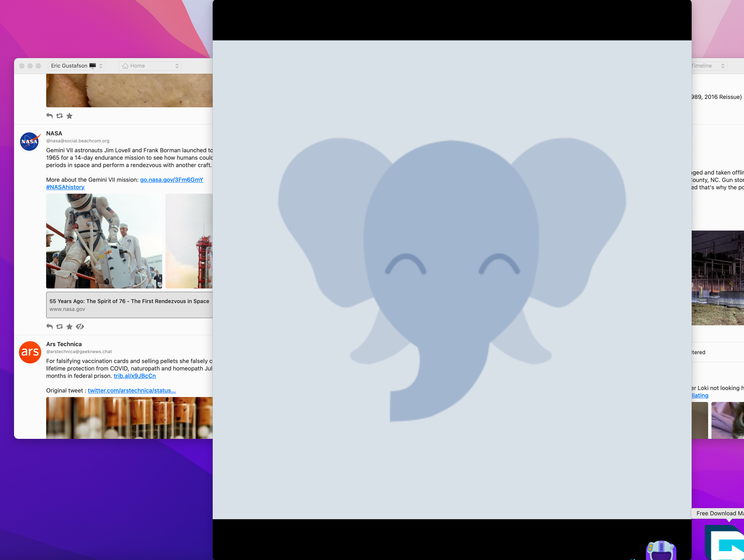Open the Eric Gustafson account dropdown
The height and width of the screenshot is (560, 744).
[77, 66]
